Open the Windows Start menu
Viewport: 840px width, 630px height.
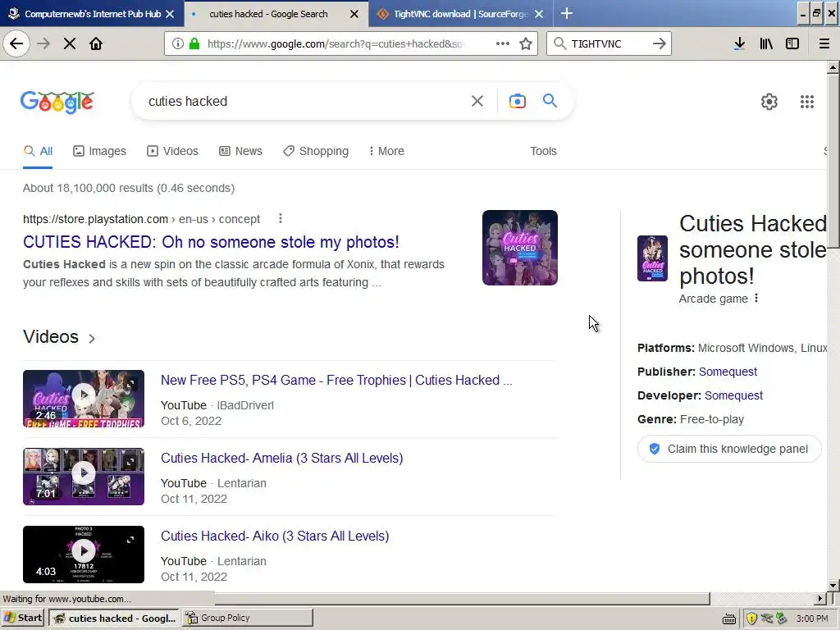tap(23, 618)
